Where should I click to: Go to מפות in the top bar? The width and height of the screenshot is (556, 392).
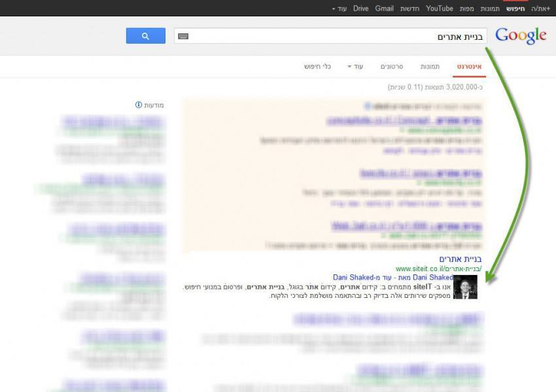[x=466, y=8]
